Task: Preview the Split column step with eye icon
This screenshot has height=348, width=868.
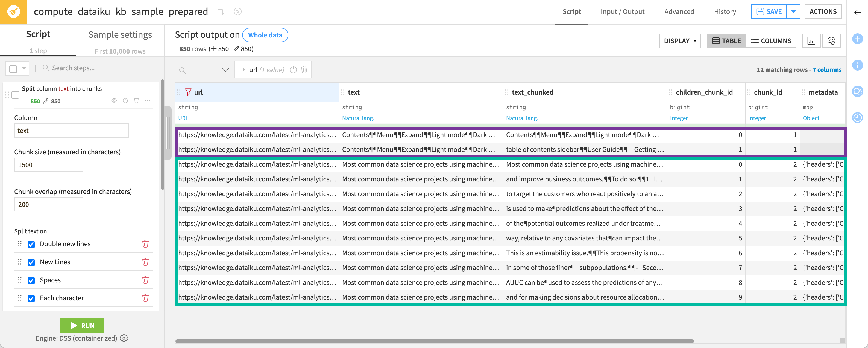Action: [x=114, y=100]
